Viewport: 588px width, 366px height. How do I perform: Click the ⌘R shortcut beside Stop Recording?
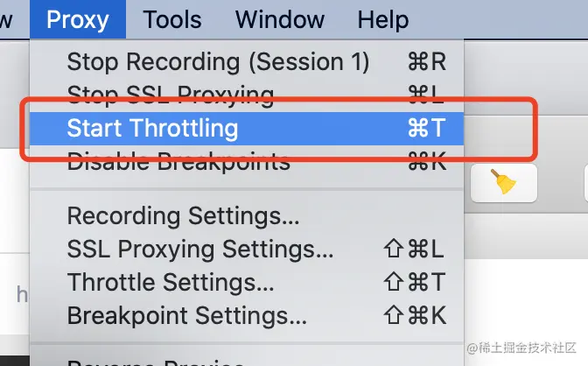(427, 61)
